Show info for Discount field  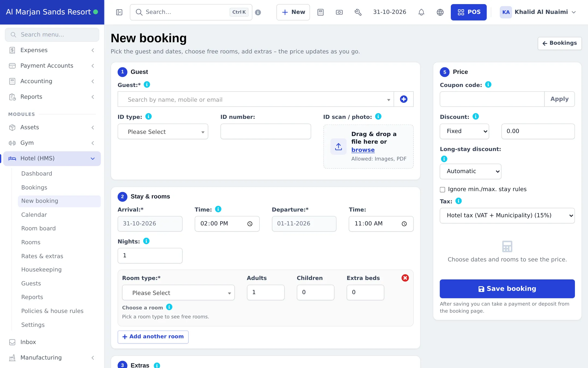(x=476, y=116)
